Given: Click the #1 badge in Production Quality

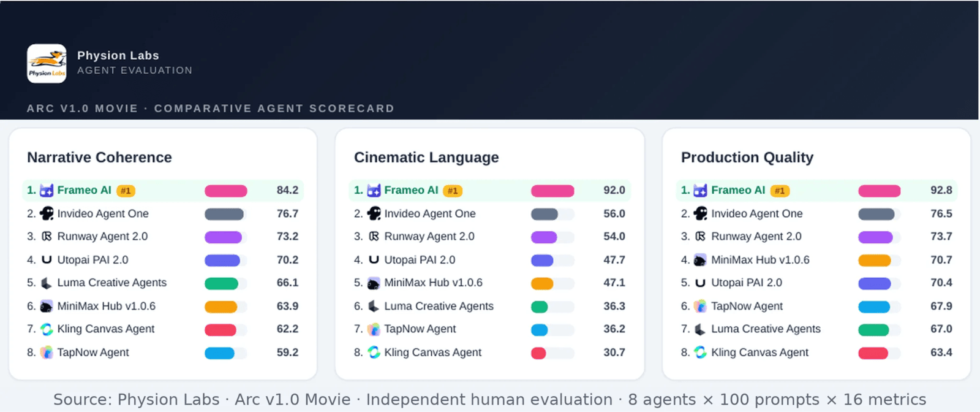Looking at the screenshot, I should pyautogui.click(x=780, y=191).
